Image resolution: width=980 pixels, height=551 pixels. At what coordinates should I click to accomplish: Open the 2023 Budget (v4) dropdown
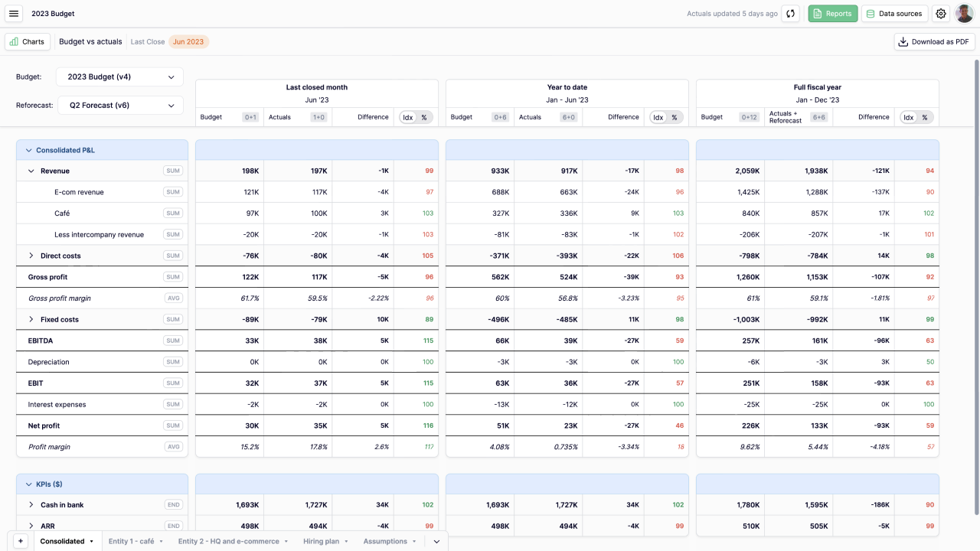point(120,77)
